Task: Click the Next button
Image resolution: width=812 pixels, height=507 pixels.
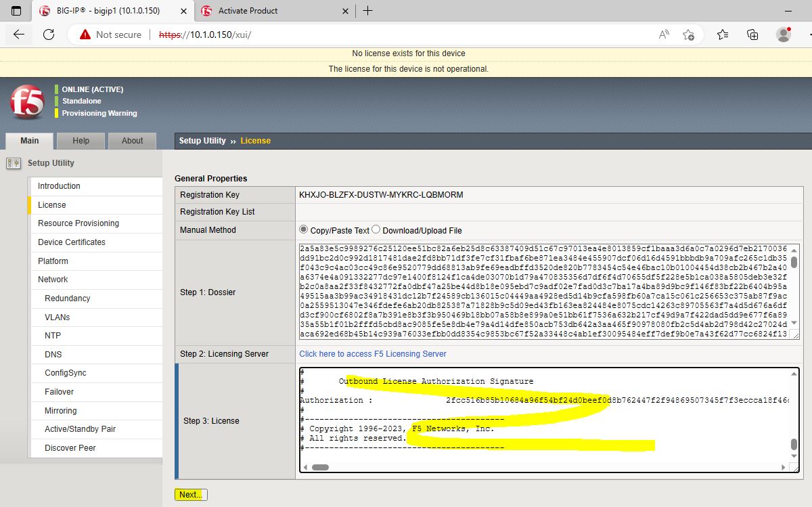Action: tap(191, 495)
